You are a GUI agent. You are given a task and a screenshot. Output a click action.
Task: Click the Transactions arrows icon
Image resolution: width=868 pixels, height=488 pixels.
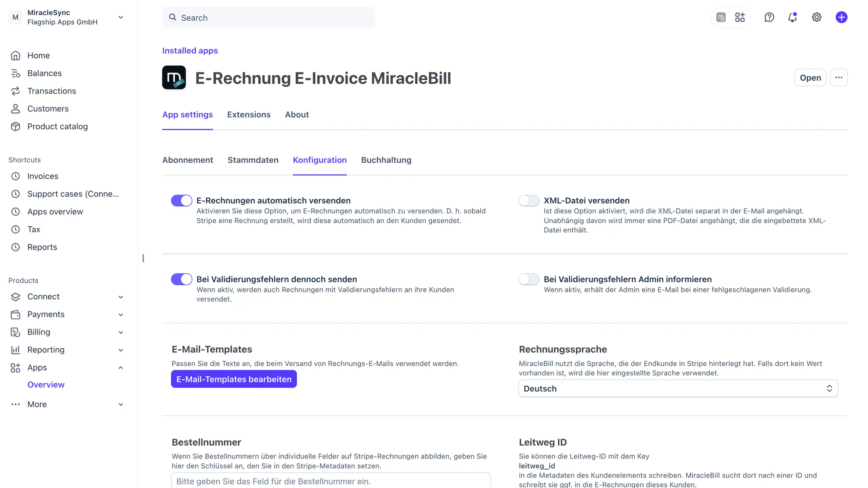pos(15,91)
